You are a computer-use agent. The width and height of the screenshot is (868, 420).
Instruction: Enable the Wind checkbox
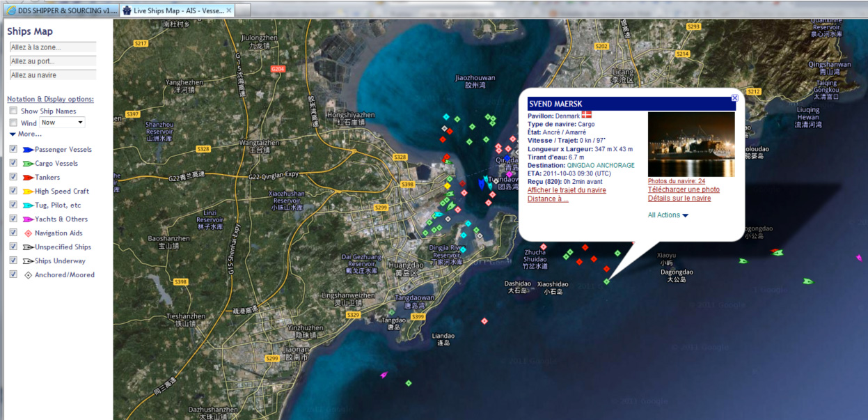tap(13, 123)
